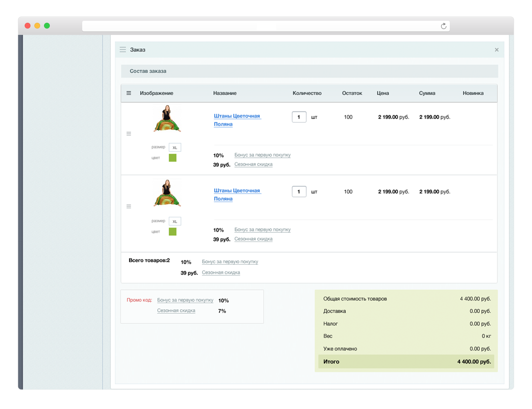Click Сезонная скидка link in the Всего товаров row
This screenshot has height=409, width=532.
(x=221, y=273)
